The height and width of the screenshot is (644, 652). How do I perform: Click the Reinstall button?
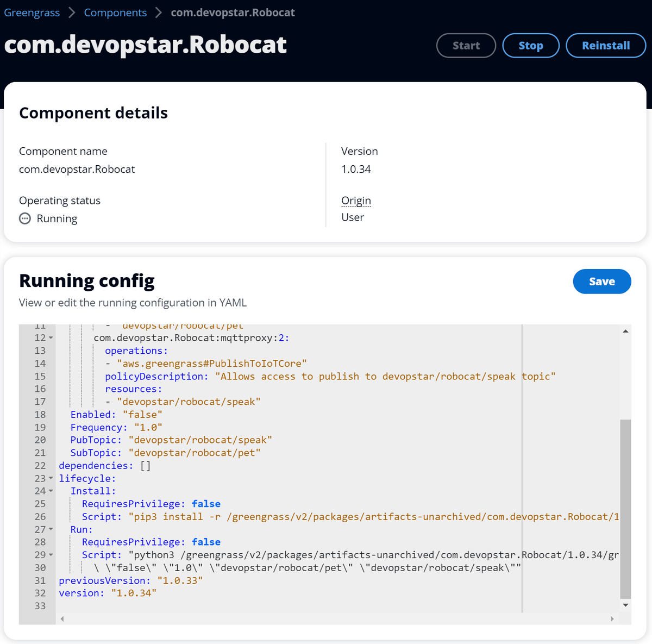pyautogui.click(x=606, y=46)
